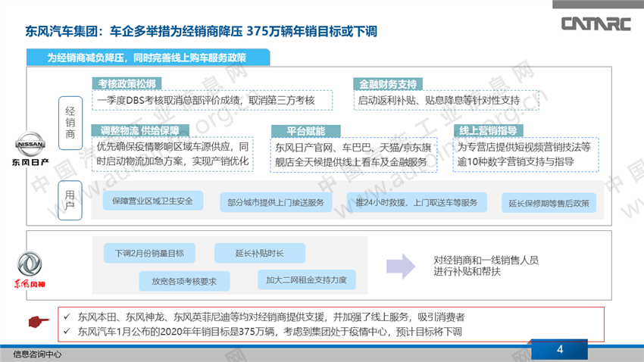Click the second checkmark bullet before 东风汽车1月
Image resolution: width=644 pixels, height=362 pixels.
pos(67,331)
